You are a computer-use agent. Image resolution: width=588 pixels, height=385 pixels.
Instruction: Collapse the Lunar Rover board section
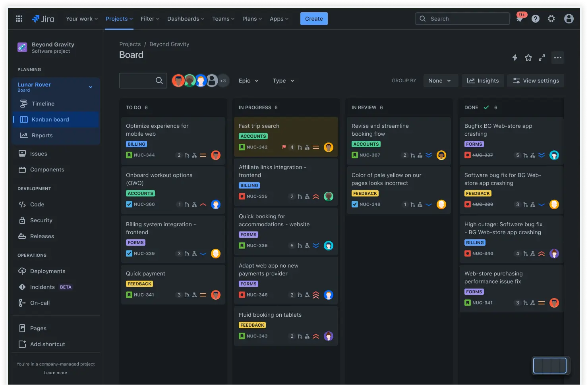91,87
